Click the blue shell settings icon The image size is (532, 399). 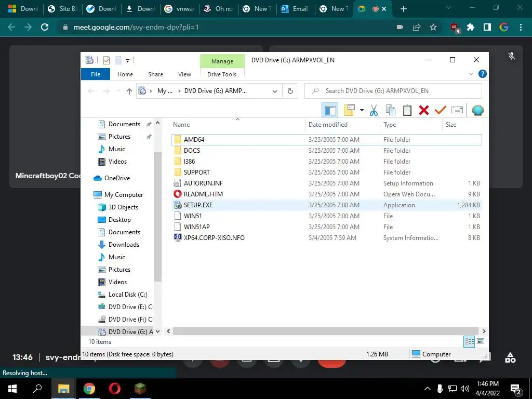pyautogui.click(x=478, y=110)
